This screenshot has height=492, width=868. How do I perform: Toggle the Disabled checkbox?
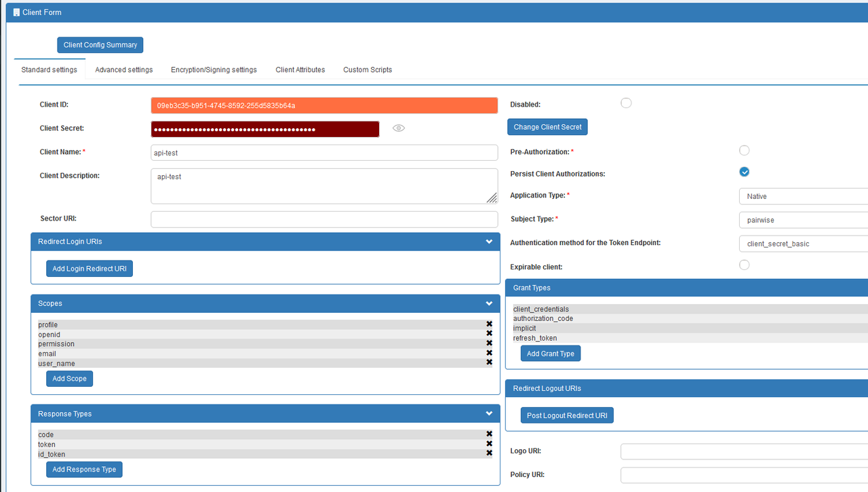coord(626,102)
